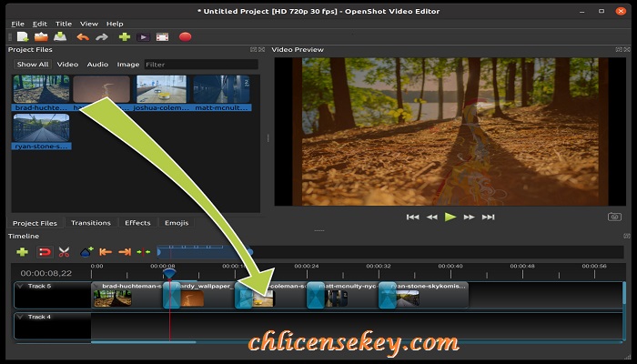637x364 pixels.
Task: Open the brad-huchteman clip menu arrow
Action: tap(96, 286)
